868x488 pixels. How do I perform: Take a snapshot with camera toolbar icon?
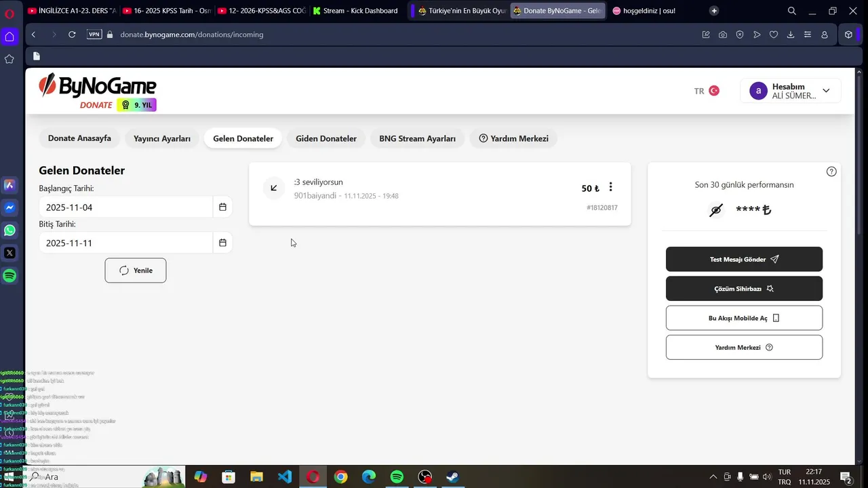coord(723,35)
